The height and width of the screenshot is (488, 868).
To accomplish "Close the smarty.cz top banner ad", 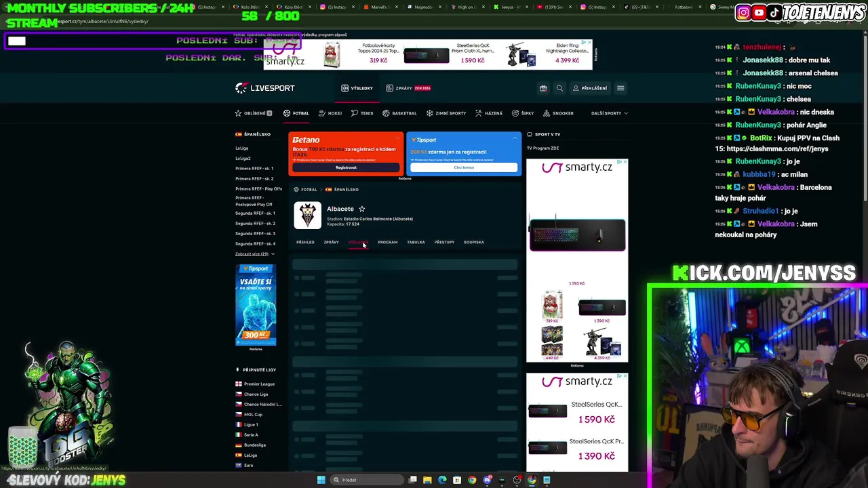I will tap(589, 43).
